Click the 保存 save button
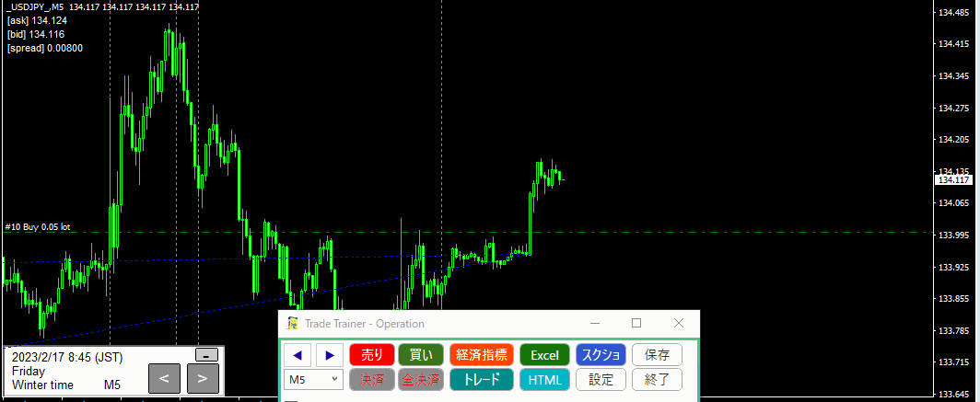This screenshot has width=980, height=402. point(657,354)
